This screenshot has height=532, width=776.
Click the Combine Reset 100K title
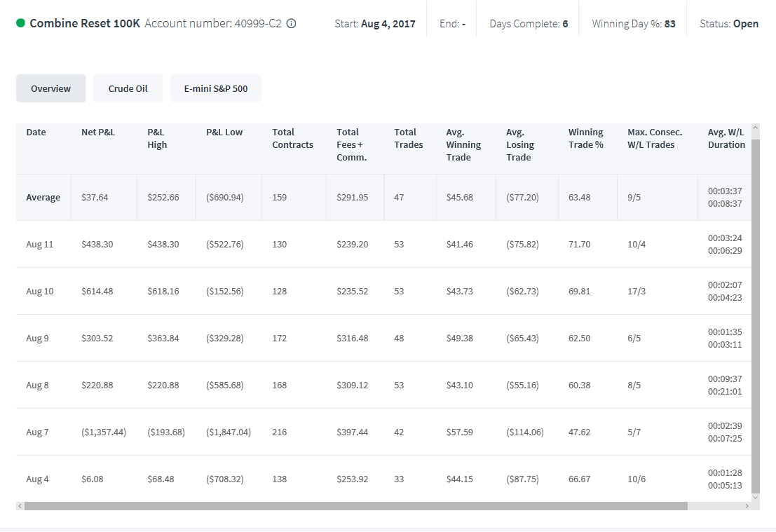coord(85,23)
